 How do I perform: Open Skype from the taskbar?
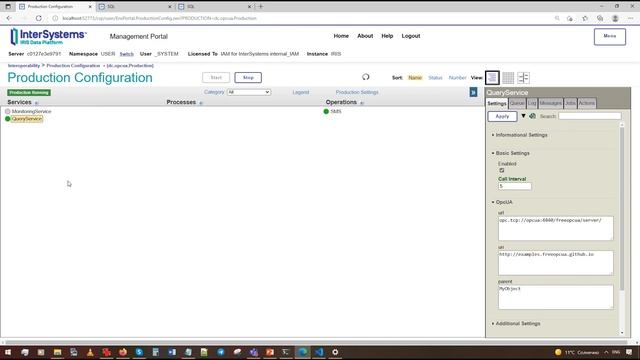[139, 352]
